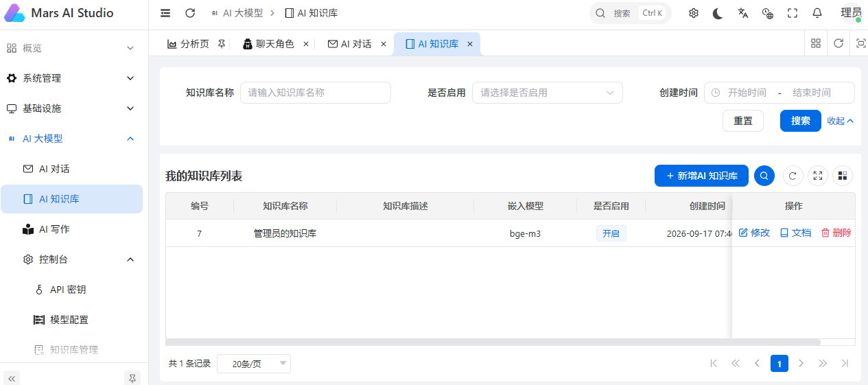Click 文档 for 管理员的知识库
The height and width of the screenshot is (385, 868).
pyautogui.click(x=795, y=233)
